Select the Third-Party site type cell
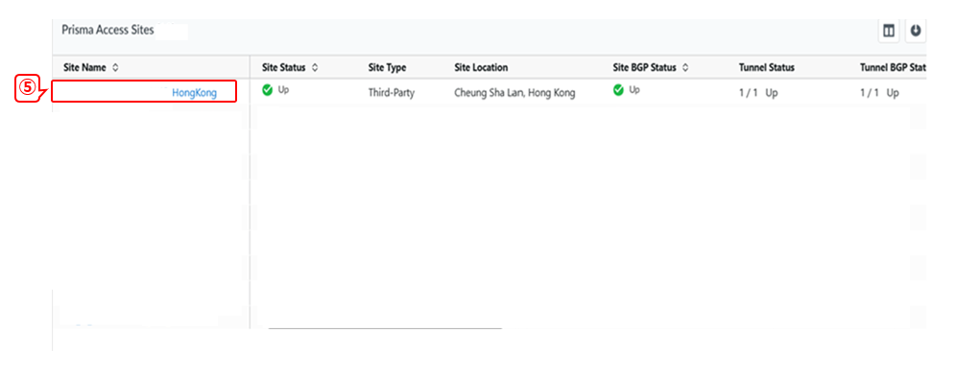 pyautogui.click(x=392, y=94)
